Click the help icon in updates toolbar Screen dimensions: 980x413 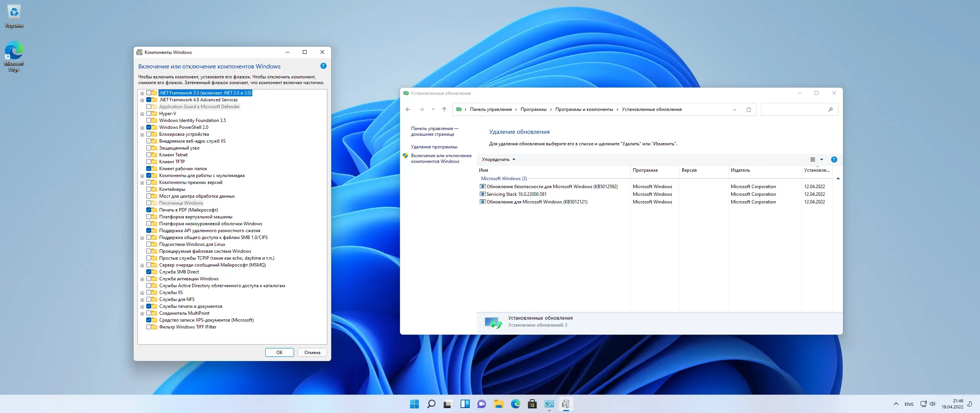(834, 159)
